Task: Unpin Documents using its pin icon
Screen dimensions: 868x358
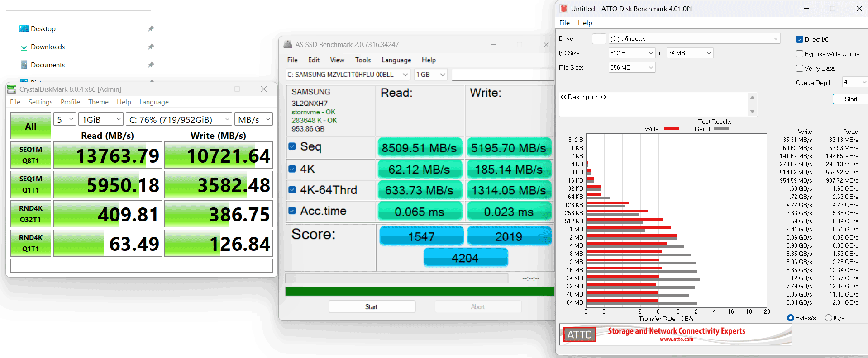Action: 151,65
